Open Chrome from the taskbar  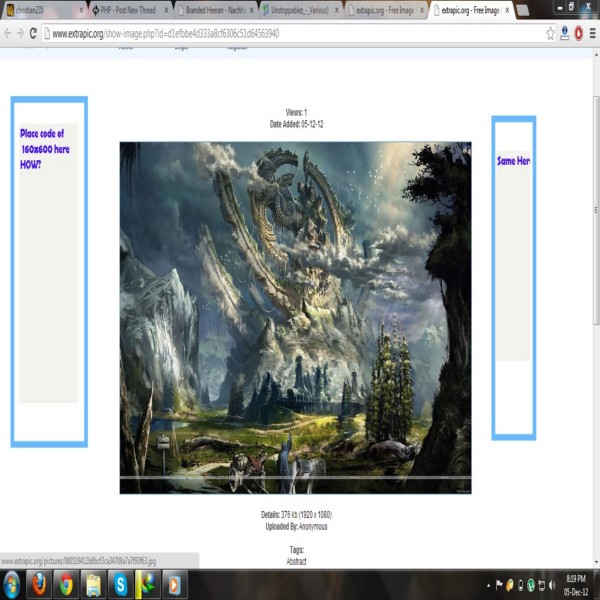coord(66,584)
